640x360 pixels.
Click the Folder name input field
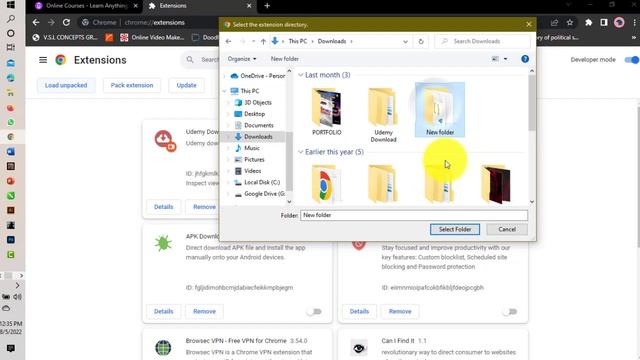(x=414, y=215)
